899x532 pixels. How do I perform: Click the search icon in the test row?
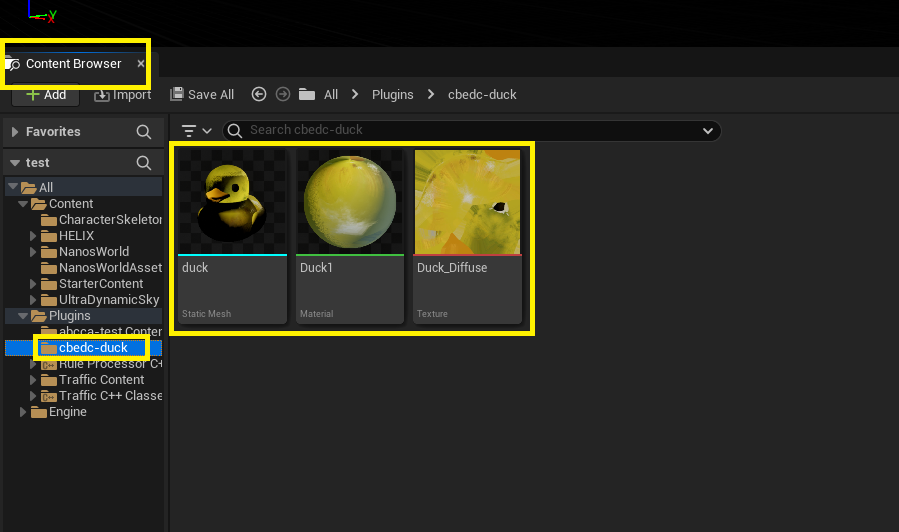point(144,163)
